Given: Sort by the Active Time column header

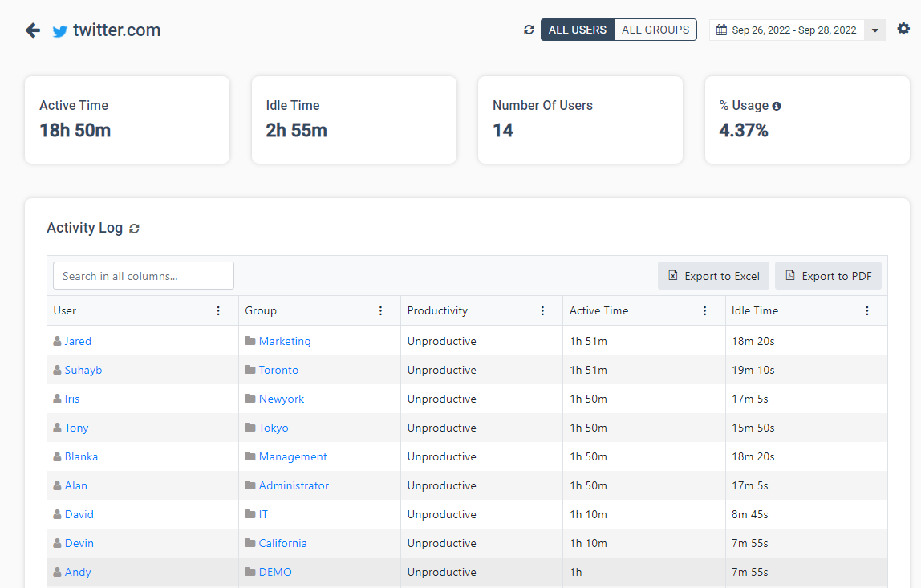Looking at the screenshot, I should tap(598, 310).
